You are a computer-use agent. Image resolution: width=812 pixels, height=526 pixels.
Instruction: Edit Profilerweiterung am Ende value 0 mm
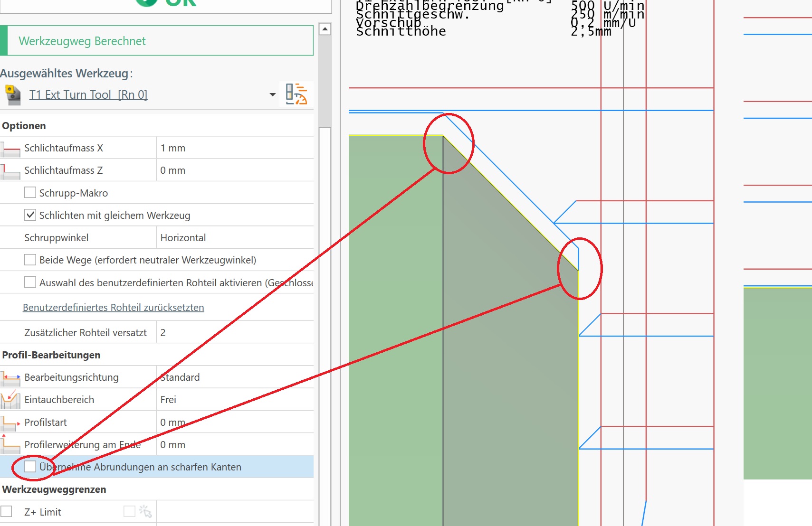pyautogui.click(x=235, y=445)
